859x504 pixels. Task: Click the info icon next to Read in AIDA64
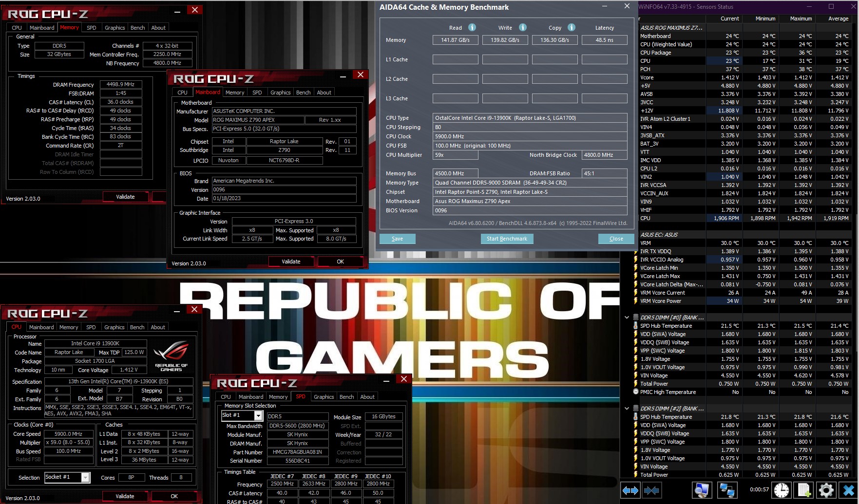(472, 27)
